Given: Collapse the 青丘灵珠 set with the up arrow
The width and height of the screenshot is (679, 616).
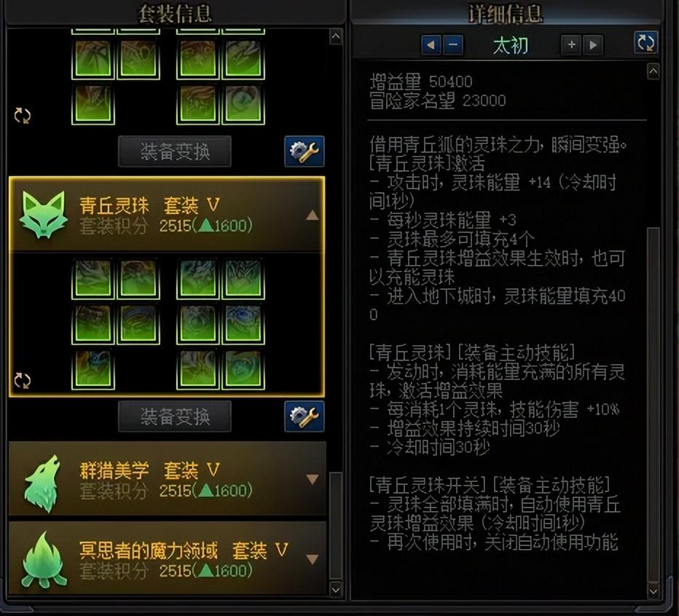Looking at the screenshot, I should [x=313, y=215].
